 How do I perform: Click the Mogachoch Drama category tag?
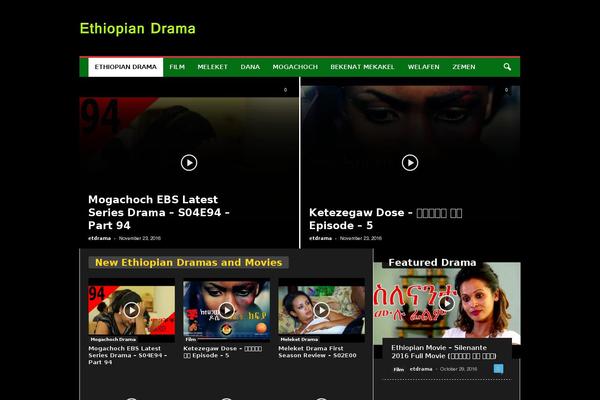tap(113, 339)
